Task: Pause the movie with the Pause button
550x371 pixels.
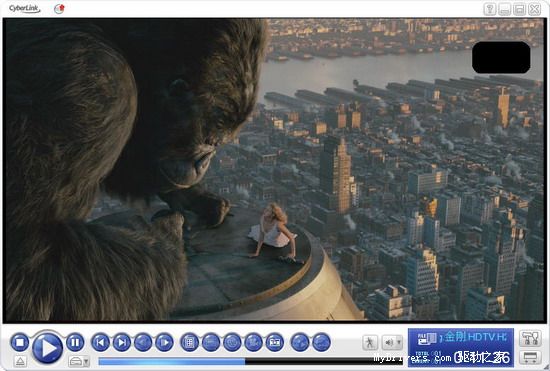Action: tap(75, 342)
